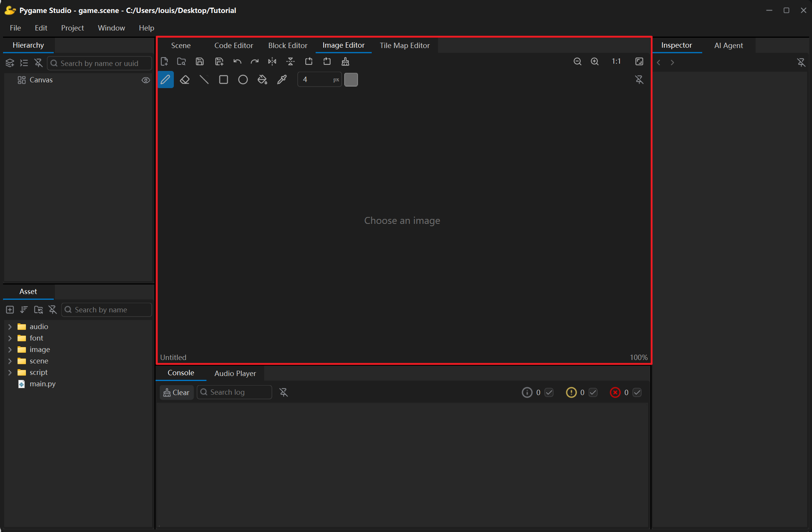This screenshot has width=812, height=532.
Task: Toggle Canvas visibility eye icon
Action: click(x=146, y=80)
